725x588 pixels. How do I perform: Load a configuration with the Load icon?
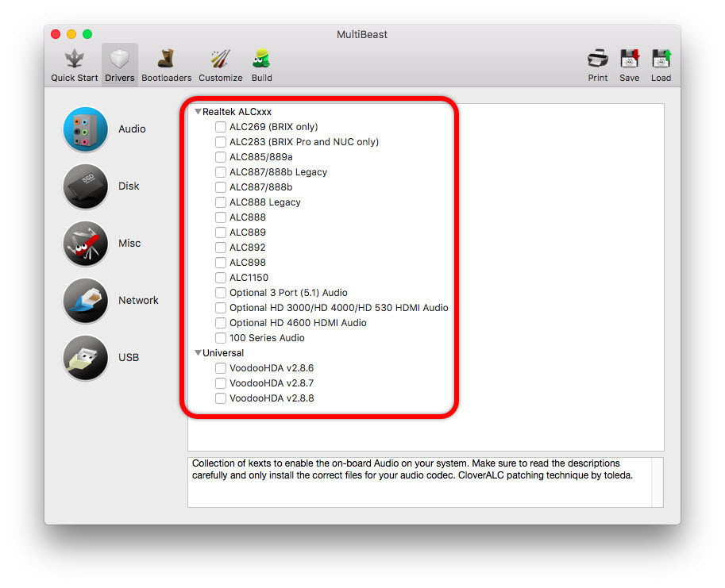661,60
